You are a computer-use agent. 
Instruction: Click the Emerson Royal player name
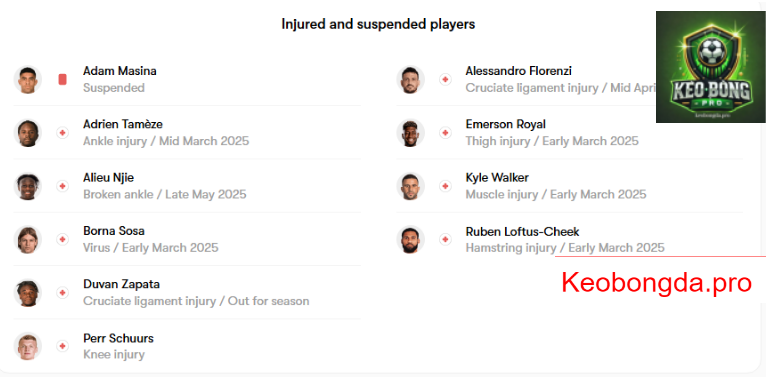tap(506, 124)
